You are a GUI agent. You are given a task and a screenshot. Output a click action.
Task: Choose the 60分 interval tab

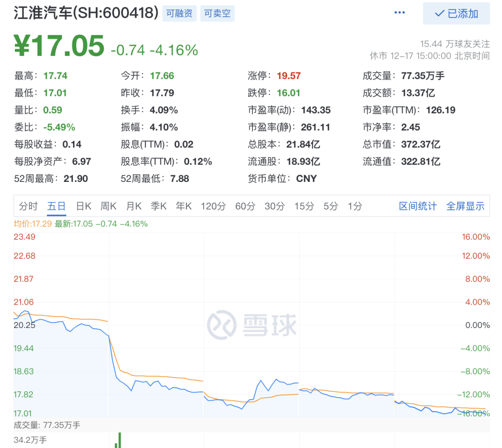tap(245, 206)
